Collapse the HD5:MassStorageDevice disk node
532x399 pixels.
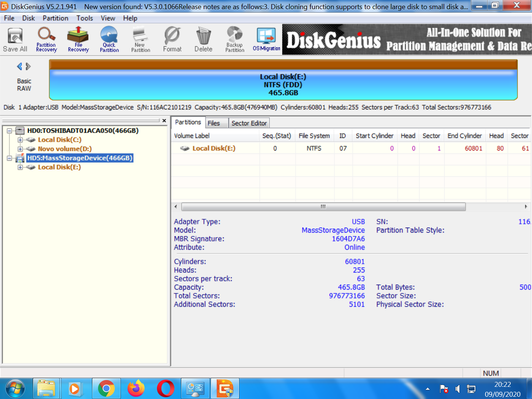pos(9,158)
